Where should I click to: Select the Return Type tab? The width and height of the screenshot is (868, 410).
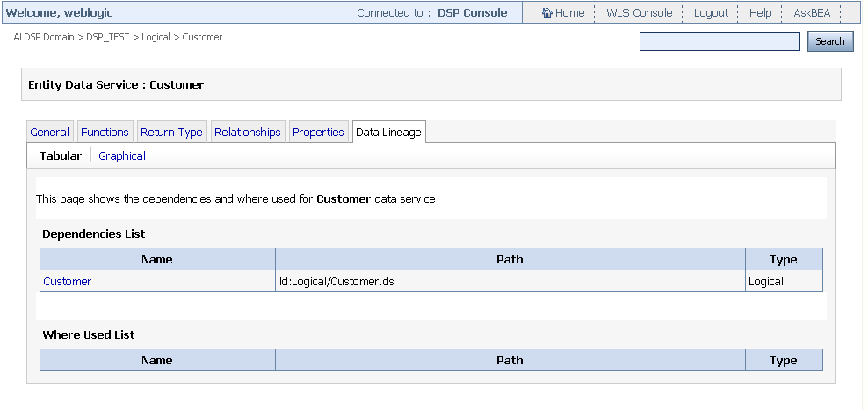pyautogui.click(x=171, y=133)
